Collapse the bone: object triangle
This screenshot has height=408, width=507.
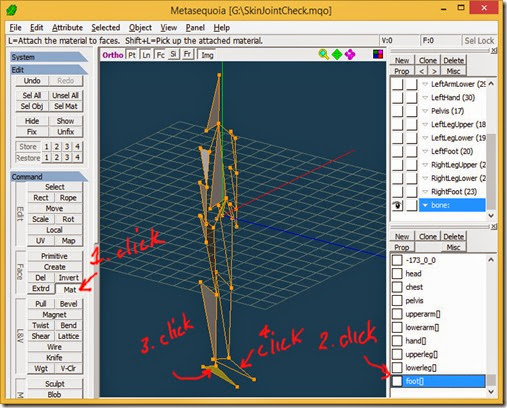pyautogui.click(x=425, y=205)
